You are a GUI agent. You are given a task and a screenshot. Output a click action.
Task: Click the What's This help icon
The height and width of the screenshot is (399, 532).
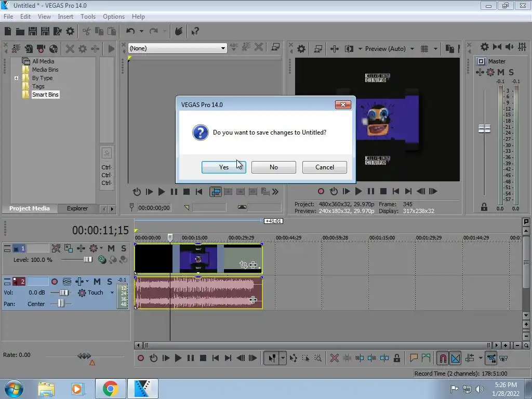(195, 32)
